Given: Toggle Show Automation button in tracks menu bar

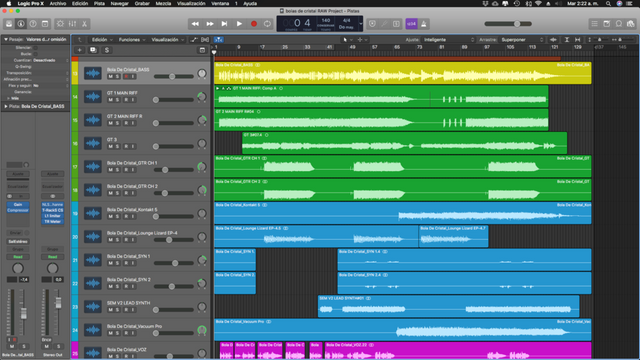Looking at the screenshot, I should [x=194, y=40].
